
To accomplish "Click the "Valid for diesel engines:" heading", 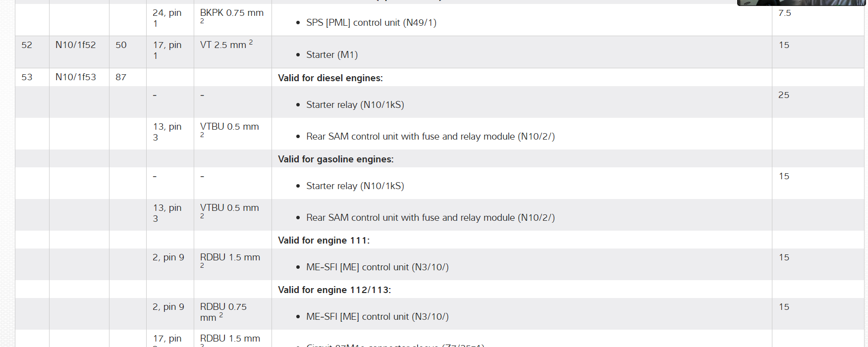I will point(330,78).
